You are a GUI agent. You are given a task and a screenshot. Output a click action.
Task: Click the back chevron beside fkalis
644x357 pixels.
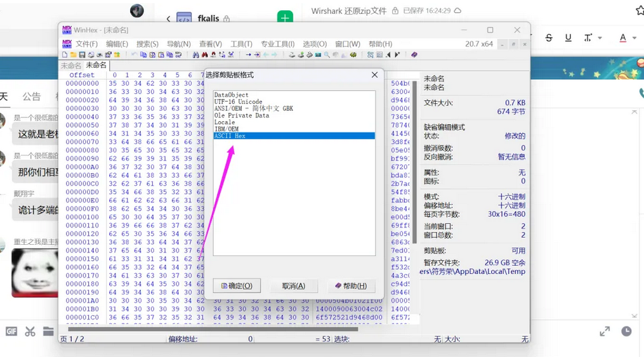(168, 19)
